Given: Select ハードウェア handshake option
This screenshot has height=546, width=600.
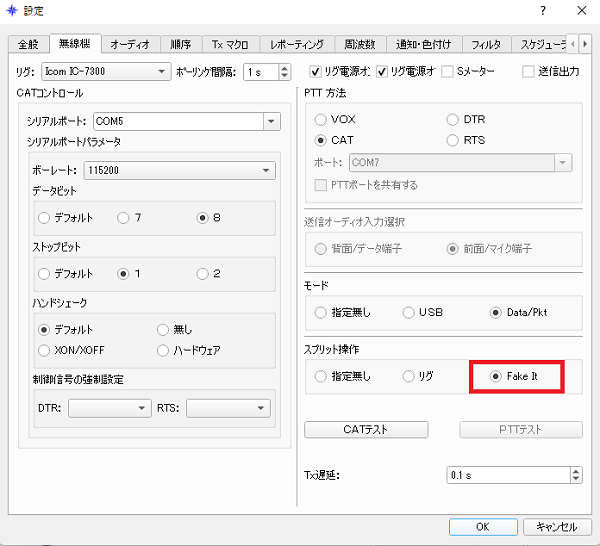Looking at the screenshot, I should (x=164, y=350).
